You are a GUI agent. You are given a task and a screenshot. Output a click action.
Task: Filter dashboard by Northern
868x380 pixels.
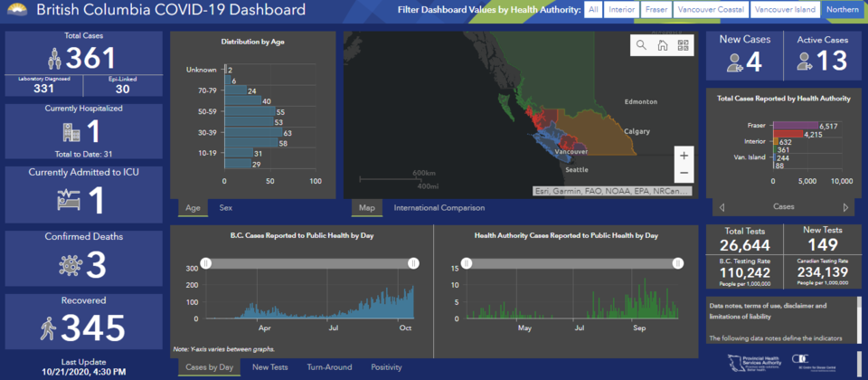[843, 9]
